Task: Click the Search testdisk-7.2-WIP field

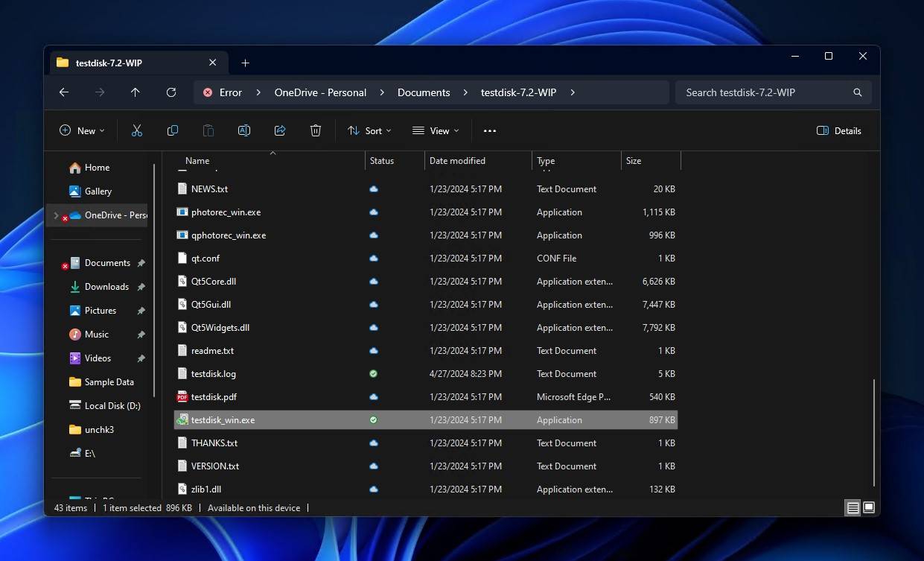Action: coord(773,92)
